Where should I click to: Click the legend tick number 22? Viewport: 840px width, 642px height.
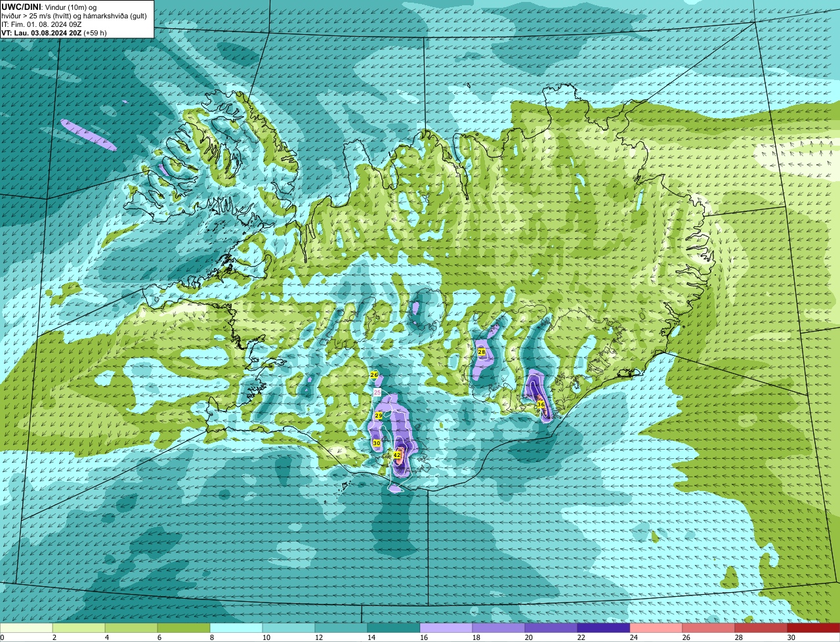click(581, 637)
